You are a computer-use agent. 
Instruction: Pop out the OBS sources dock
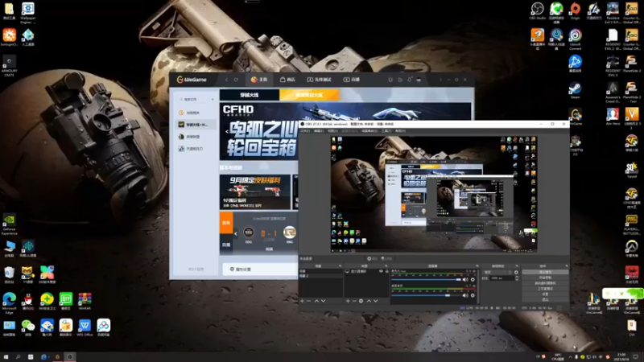click(x=386, y=266)
